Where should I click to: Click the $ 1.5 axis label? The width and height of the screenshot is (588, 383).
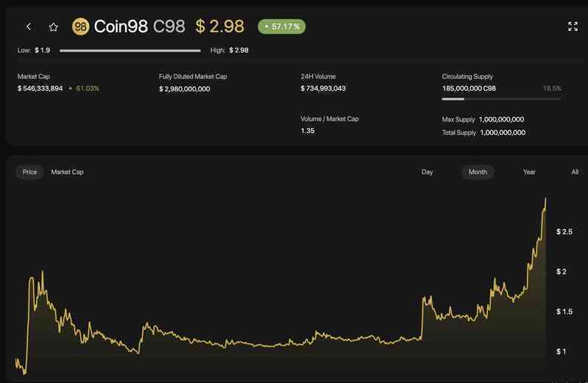pos(564,312)
